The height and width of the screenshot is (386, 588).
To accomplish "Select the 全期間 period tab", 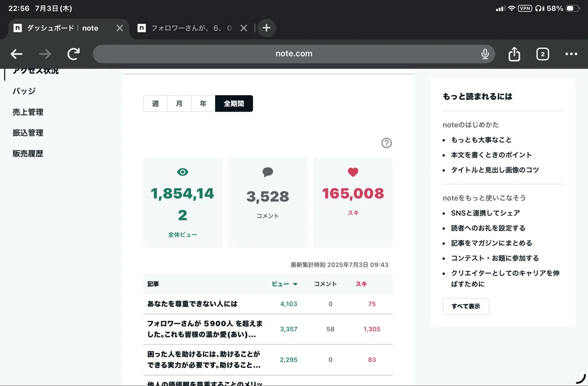I will point(234,103).
